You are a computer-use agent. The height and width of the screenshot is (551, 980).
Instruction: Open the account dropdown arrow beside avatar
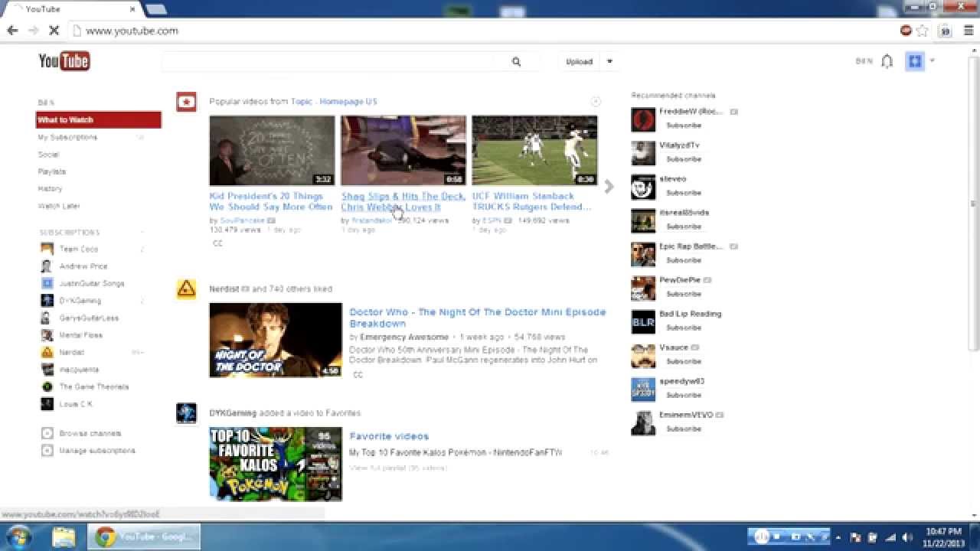(x=933, y=61)
